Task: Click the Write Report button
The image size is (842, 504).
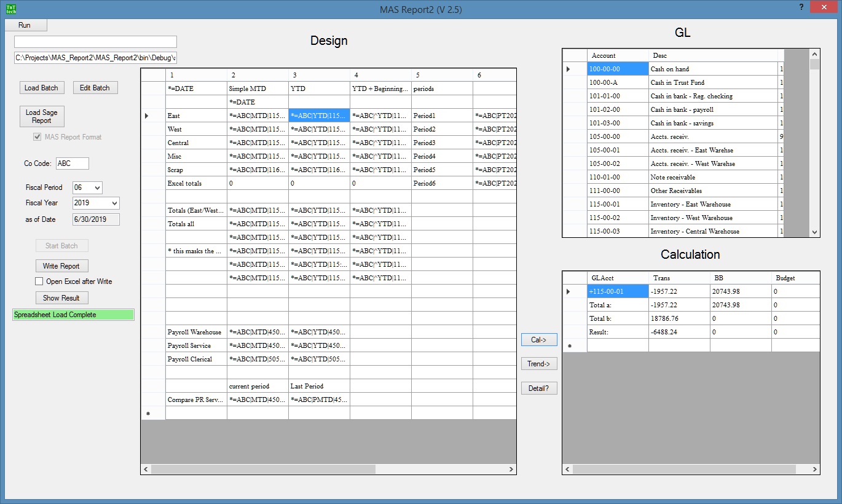Action: (61, 266)
